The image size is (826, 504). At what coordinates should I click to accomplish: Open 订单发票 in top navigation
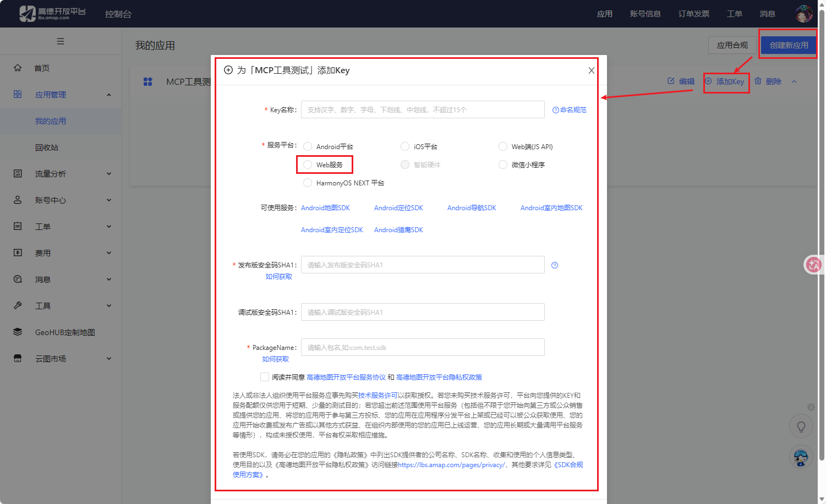tap(693, 14)
